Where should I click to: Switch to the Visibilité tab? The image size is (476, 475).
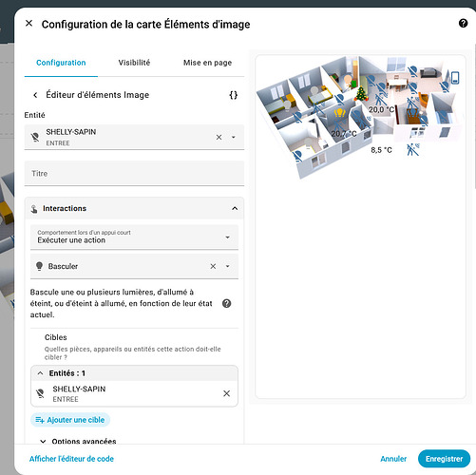(134, 63)
